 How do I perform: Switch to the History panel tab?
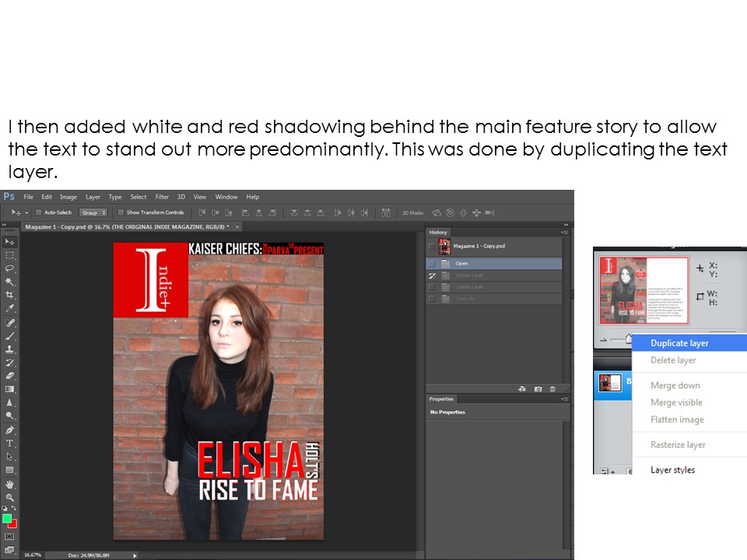pos(438,233)
